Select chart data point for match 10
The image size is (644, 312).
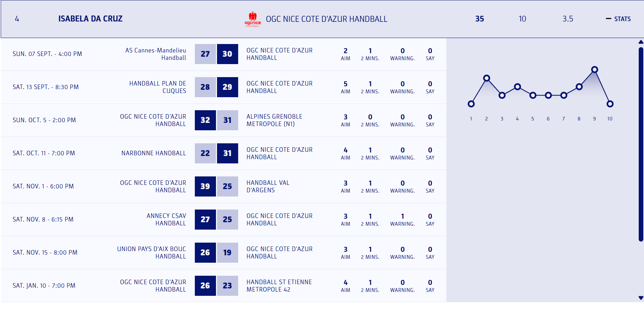(610, 104)
